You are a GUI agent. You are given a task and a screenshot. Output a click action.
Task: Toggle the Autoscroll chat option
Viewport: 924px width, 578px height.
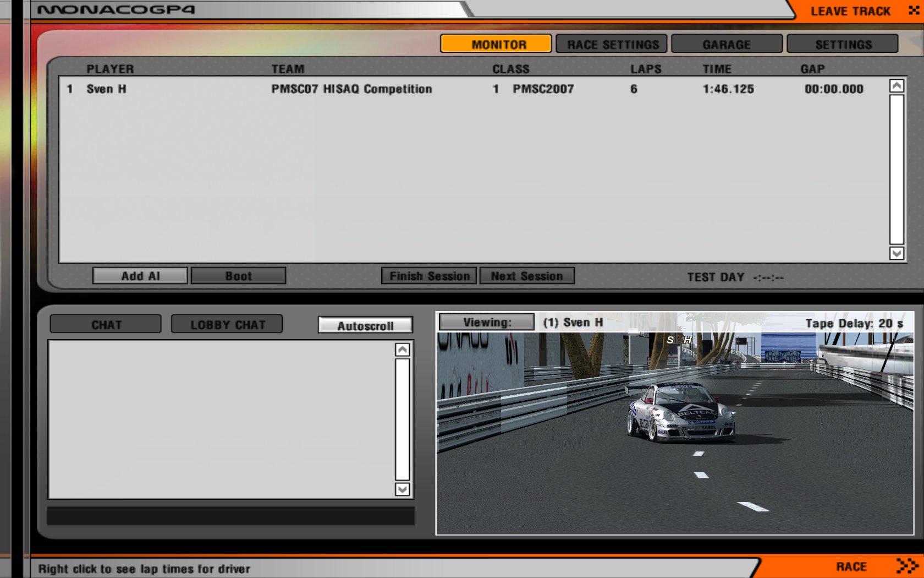[x=365, y=325]
